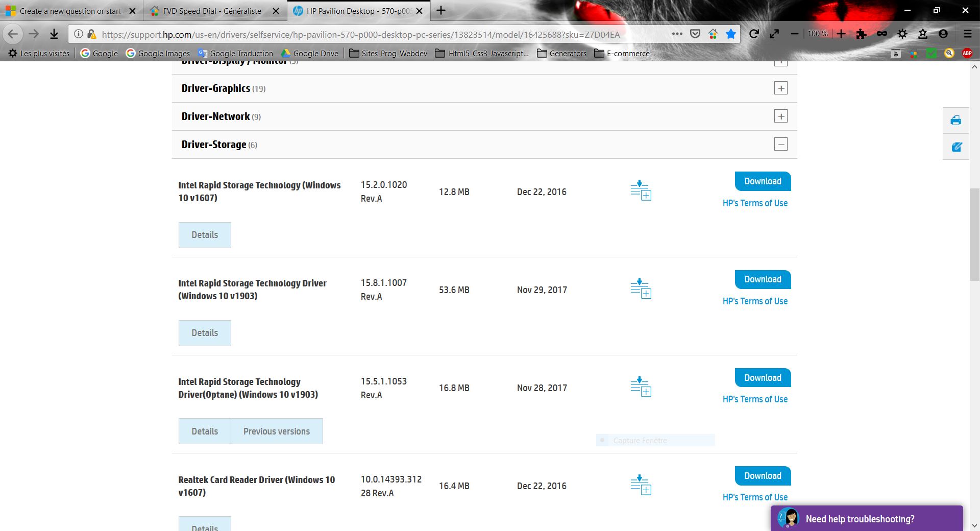Click the FVD Speed Dial house icon
980x531 pixels.
click(713, 34)
